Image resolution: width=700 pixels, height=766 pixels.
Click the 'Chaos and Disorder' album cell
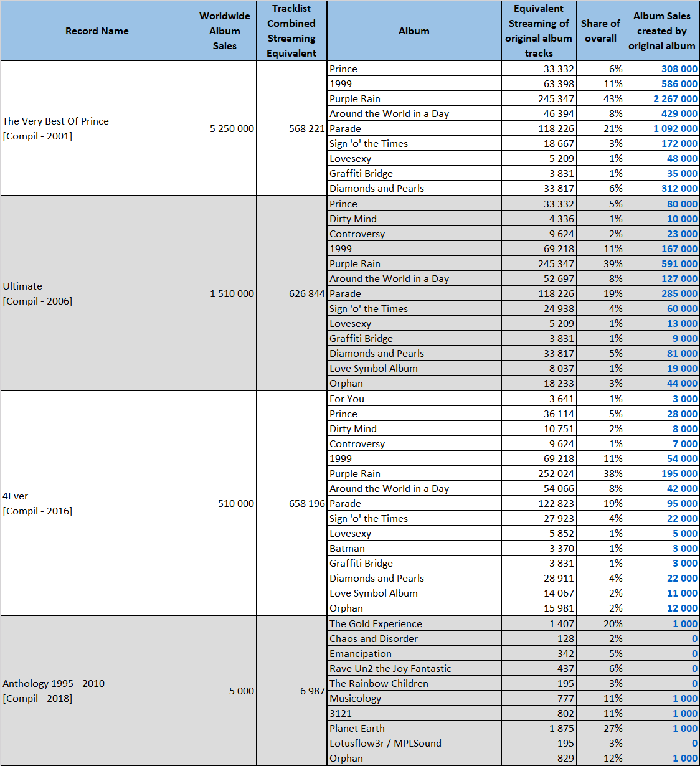coord(414,638)
